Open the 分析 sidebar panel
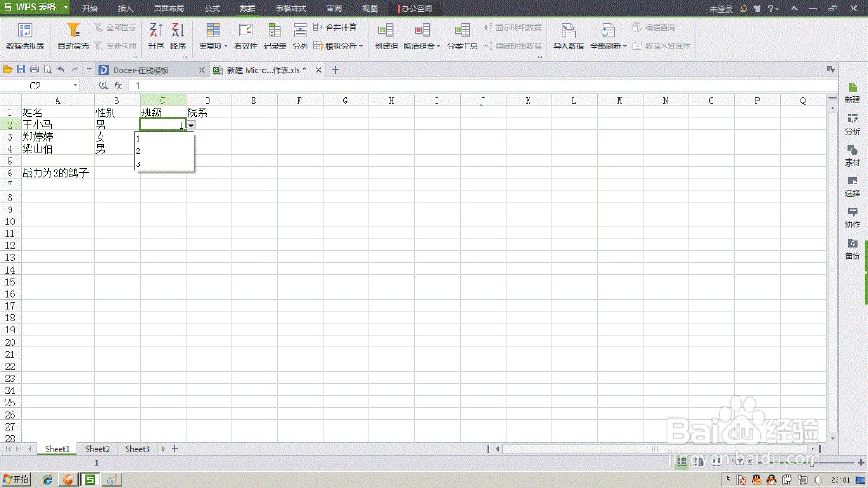The height and width of the screenshot is (488, 868). tap(852, 125)
